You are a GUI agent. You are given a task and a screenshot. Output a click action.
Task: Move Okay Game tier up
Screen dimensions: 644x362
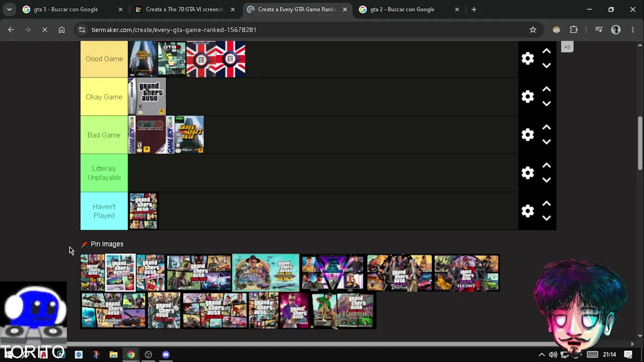546,89
